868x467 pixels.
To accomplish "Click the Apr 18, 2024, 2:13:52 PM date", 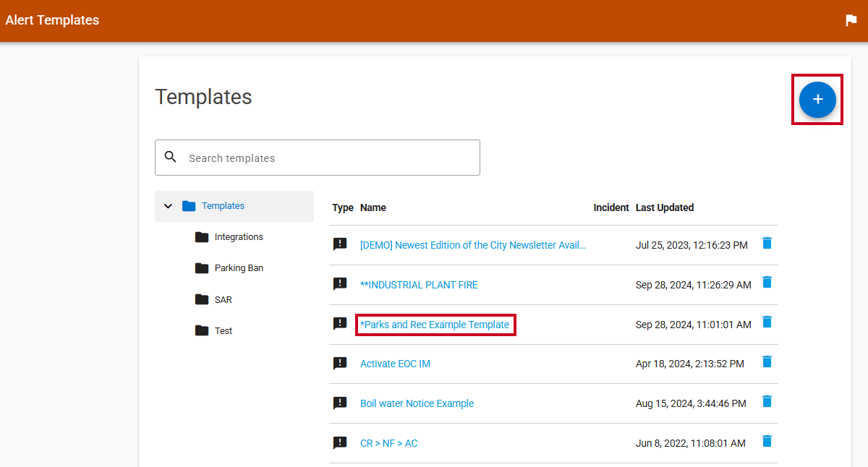I will pyautogui.click(x=690, y=364).
